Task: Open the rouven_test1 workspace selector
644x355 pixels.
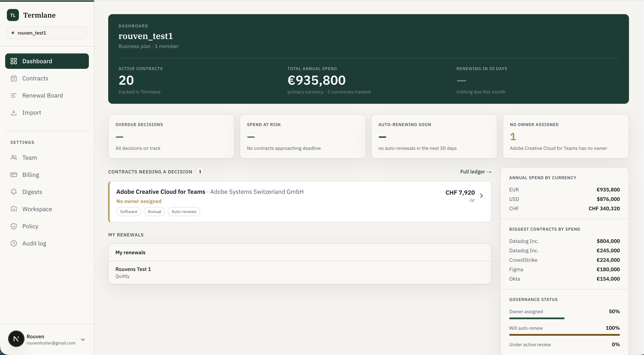Action: pos(47,33)
